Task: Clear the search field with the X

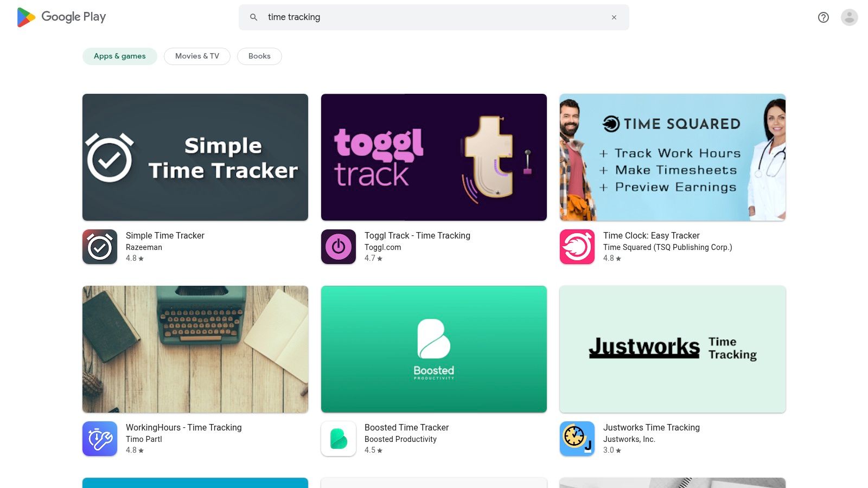Action: coord(614,17)
